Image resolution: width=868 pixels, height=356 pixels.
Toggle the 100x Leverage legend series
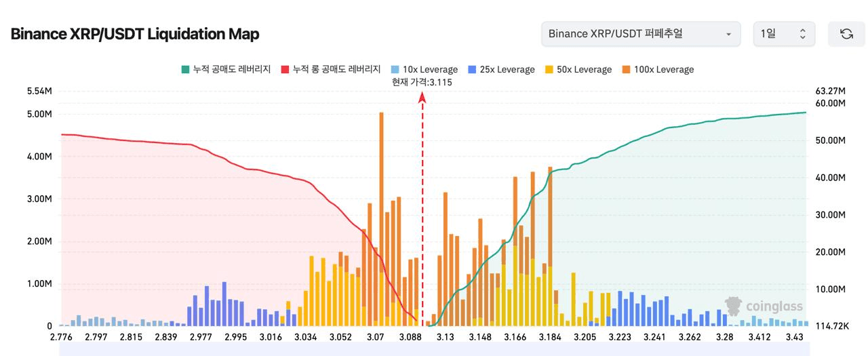pos(657,69)
